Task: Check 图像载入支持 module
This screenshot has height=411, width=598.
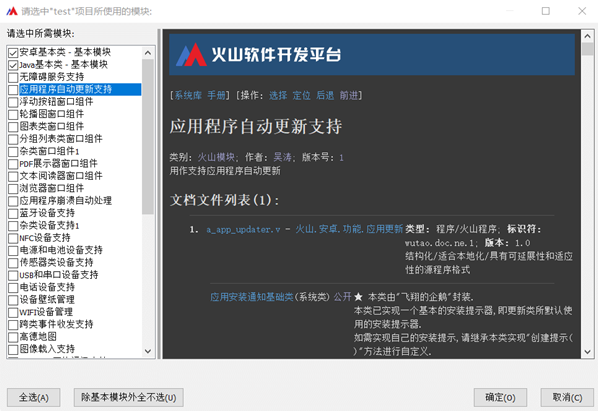Action: click(13, 350)
